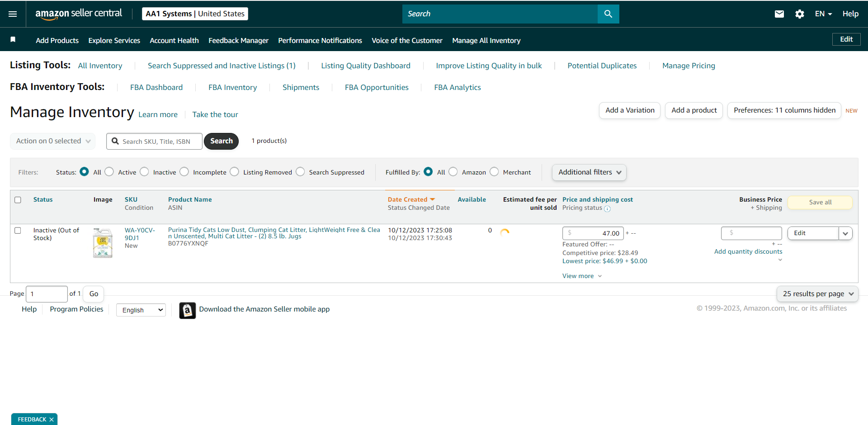The height and width of the screenshot is (425, 868).
Task: Click the Edit button in navigation bar
Action: 846,39
